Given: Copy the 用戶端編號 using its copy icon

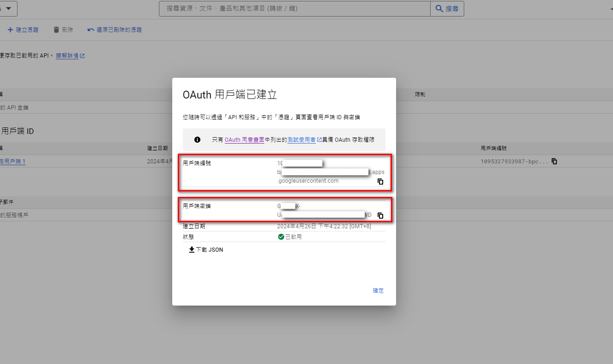Looking at the screenshot, I should 380,181.
